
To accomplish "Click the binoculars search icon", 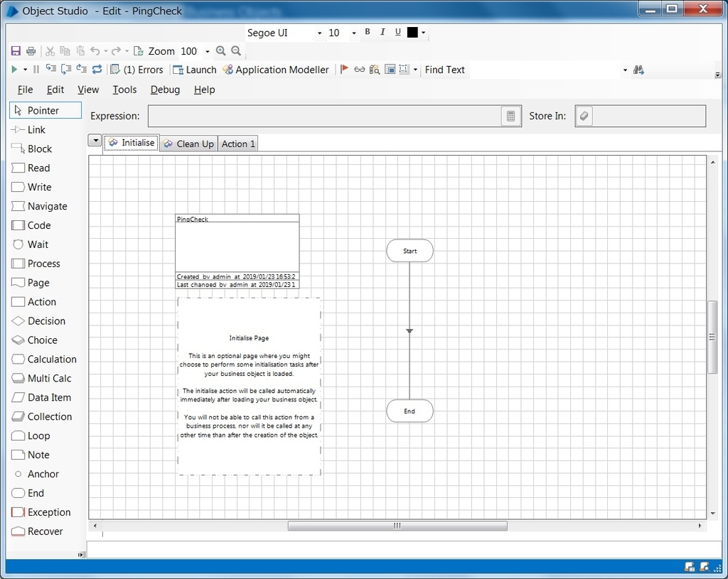I will 639,70.
